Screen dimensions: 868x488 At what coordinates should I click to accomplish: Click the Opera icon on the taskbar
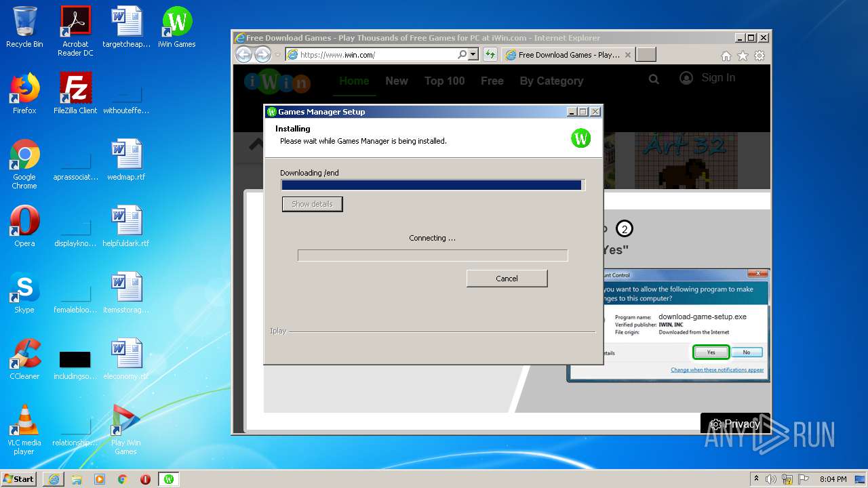click(145, 479)
